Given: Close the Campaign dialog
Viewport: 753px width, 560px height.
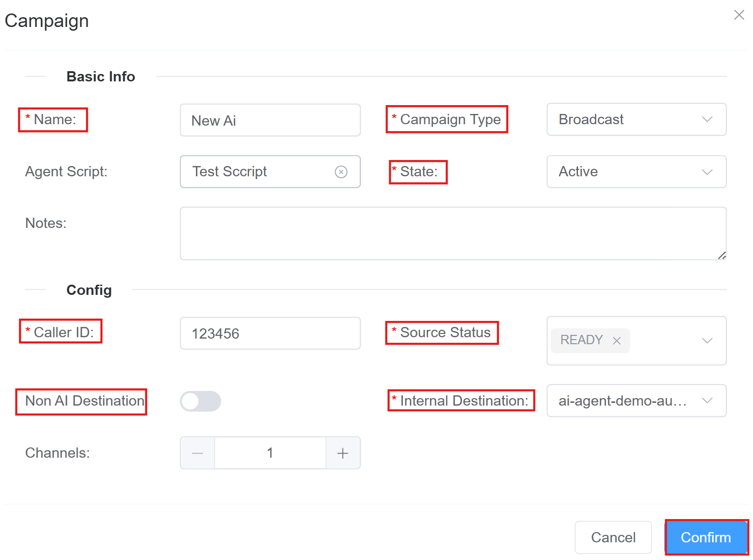Looking at the screenshot, I should pos(739,15).
